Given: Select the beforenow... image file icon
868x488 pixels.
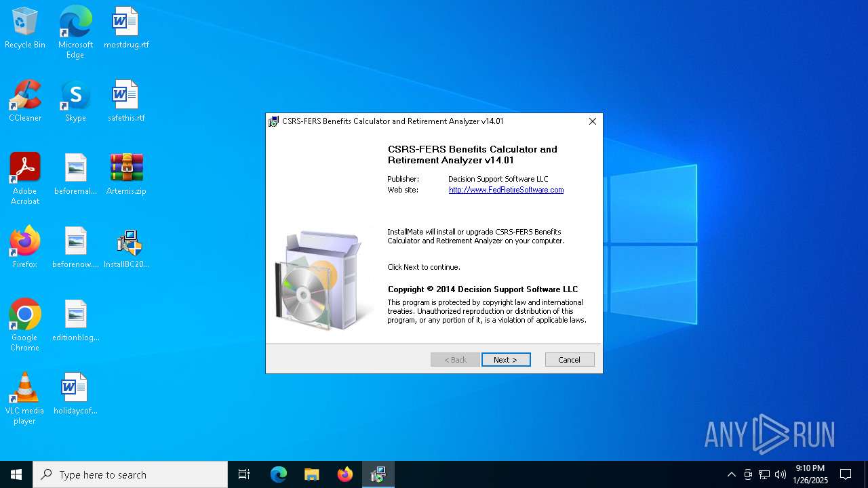Looking at the screenshot, I should tap(75, 247).
